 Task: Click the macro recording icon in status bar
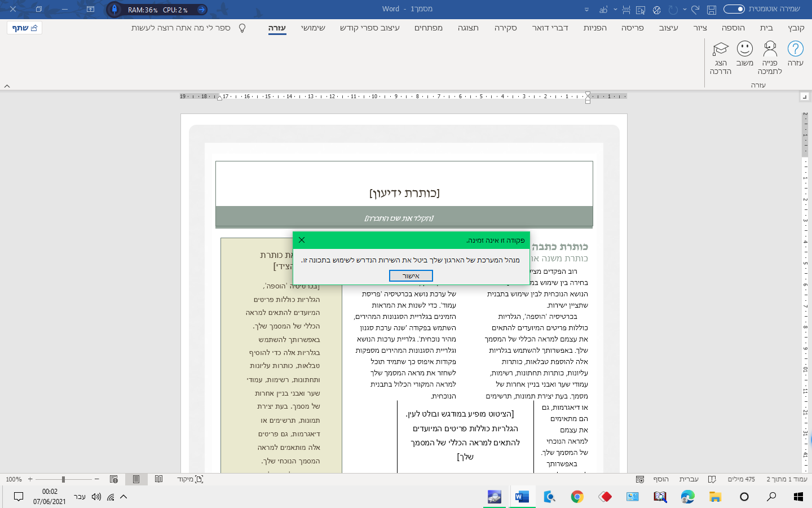coord(639,479)
